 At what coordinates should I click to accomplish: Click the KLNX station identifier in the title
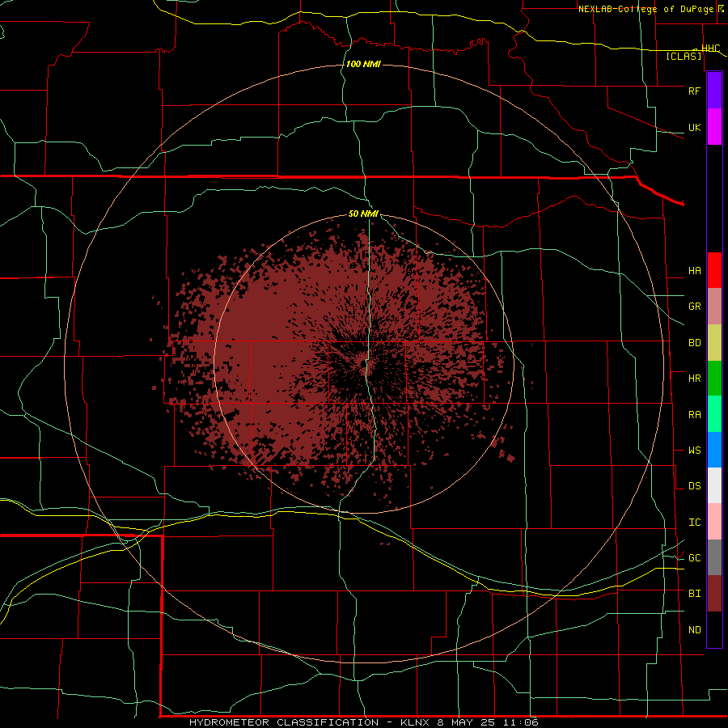coord(415,722)
